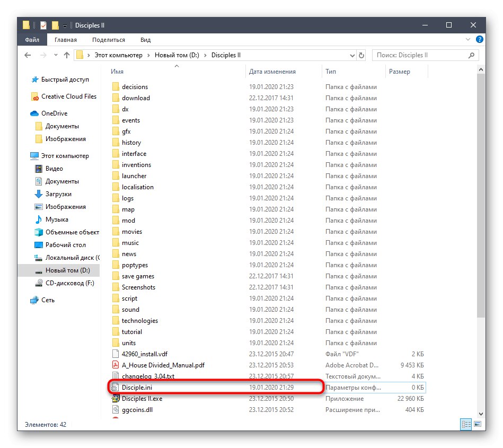This screenshot has height=448, width=503.
Task: Expand the root breadcrumb arrow after folder icon
Action: click(x=89, y=55)
